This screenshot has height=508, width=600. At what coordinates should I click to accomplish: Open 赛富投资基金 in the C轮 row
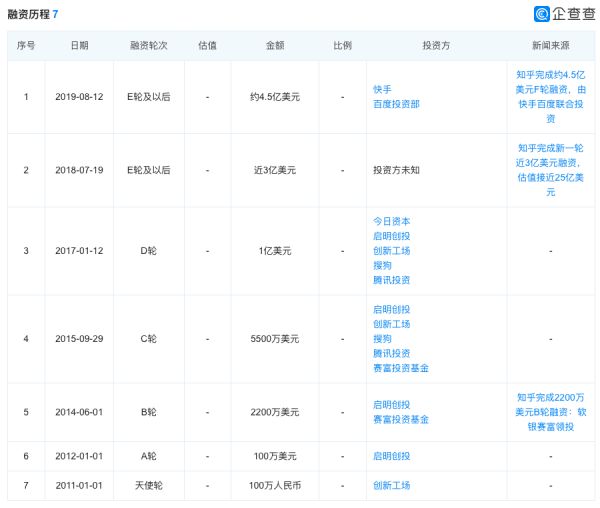400,368
